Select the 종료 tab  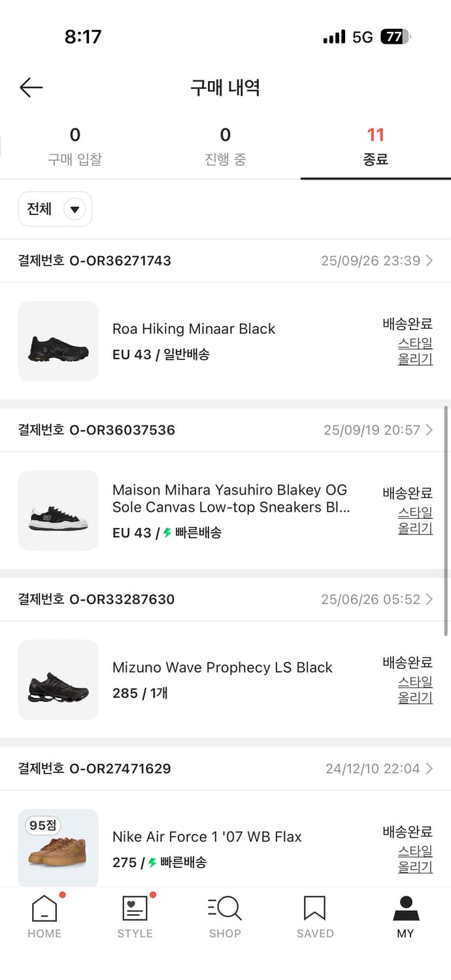(x=375, y=147)
